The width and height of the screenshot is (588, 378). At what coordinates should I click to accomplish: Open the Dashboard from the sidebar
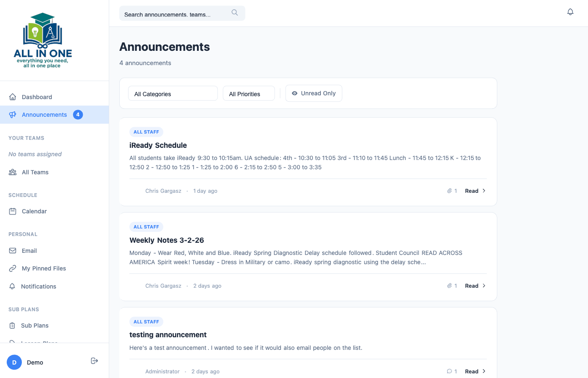(x=37, y=97)
